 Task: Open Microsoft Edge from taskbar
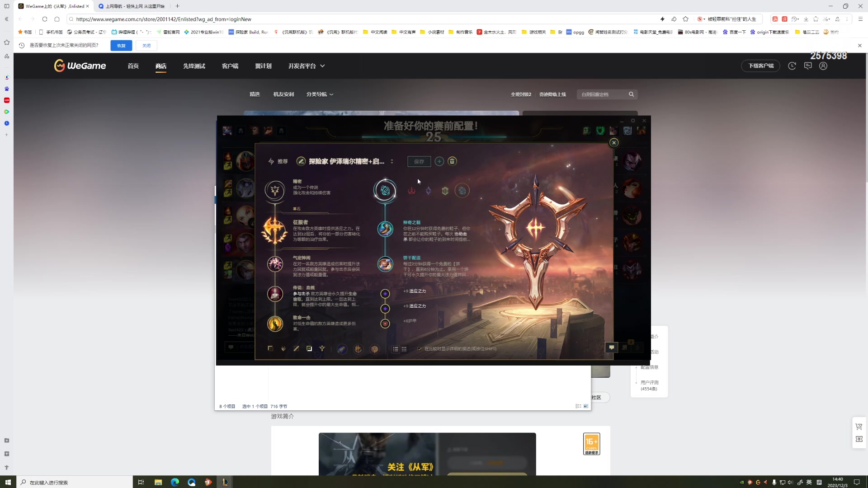click(175, 482)
